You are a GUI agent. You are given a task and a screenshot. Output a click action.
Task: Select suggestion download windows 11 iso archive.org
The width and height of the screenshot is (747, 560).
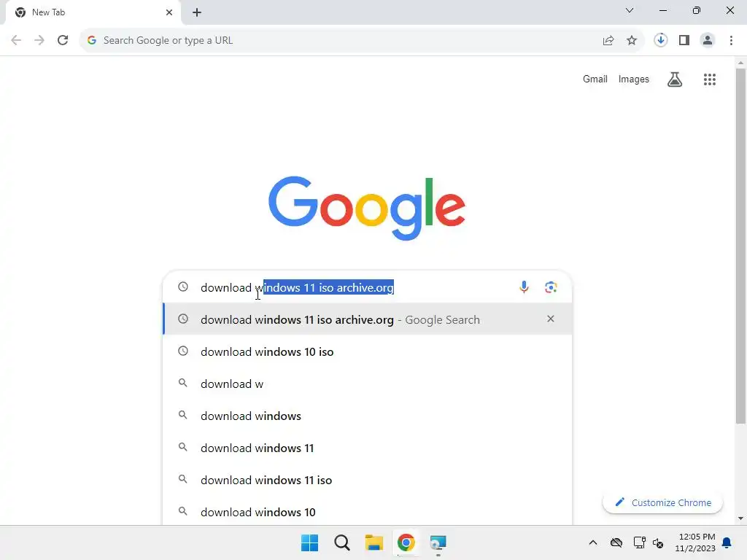pyautogui.click(x=368, y=319)
